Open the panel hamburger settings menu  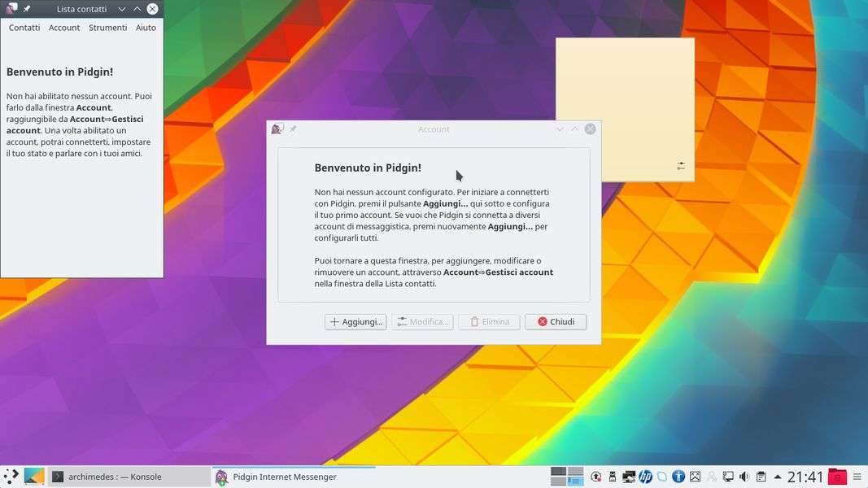pyautogui.click(x=857, y=477)
